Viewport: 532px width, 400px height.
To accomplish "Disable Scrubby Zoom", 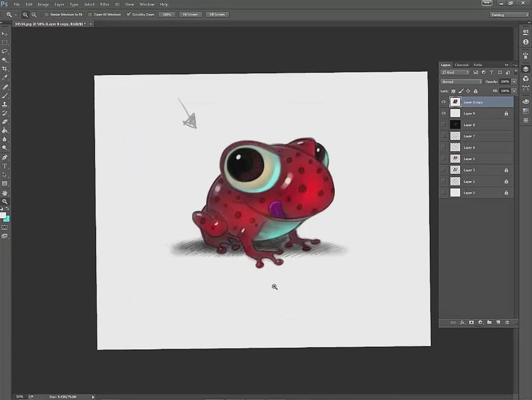I will [x=129, y=15].
